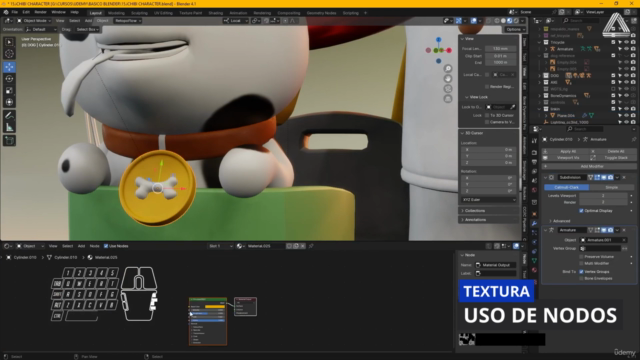This screenshot has width=640, height=360.
Task: Select the Select Box tool in viewport toolbar
Action: coord(9,42)
